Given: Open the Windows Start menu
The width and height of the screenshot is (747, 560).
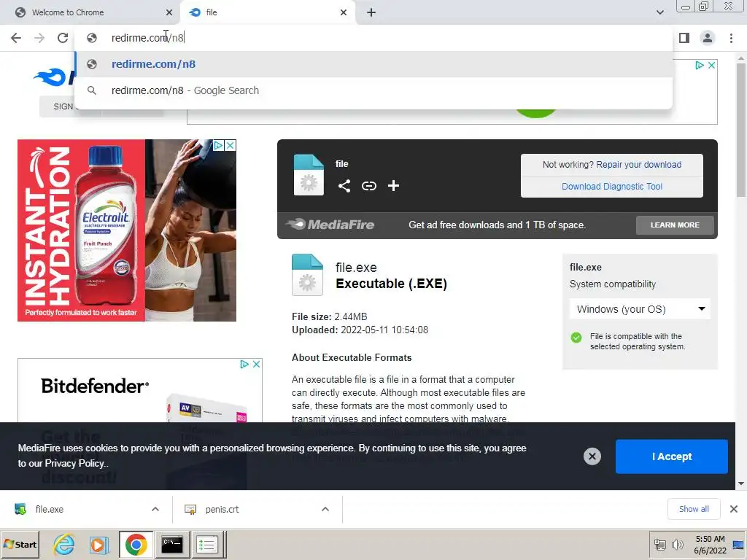Looking at the screenshot, I should [20, 544].
